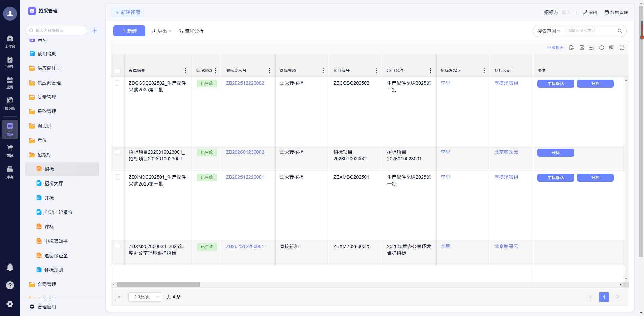Click the search magnifier icon at top right

click(620, 31)
